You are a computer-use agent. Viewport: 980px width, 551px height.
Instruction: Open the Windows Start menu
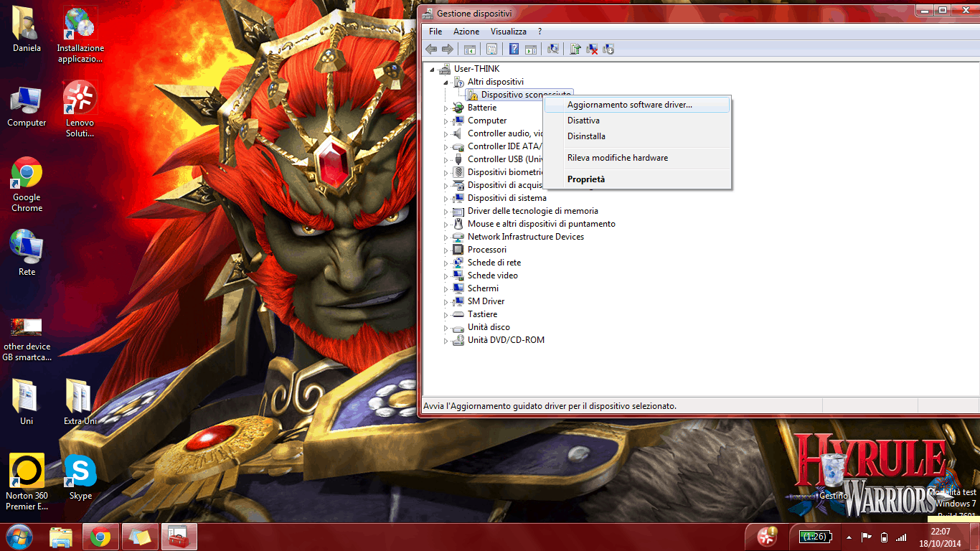coord(19,537)
